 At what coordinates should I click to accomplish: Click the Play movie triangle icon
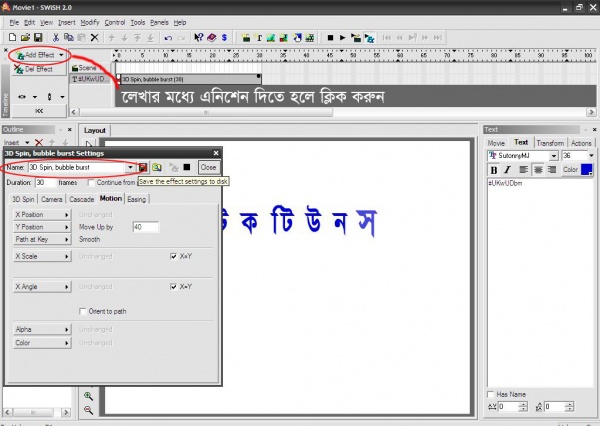(x=343, y=38)
